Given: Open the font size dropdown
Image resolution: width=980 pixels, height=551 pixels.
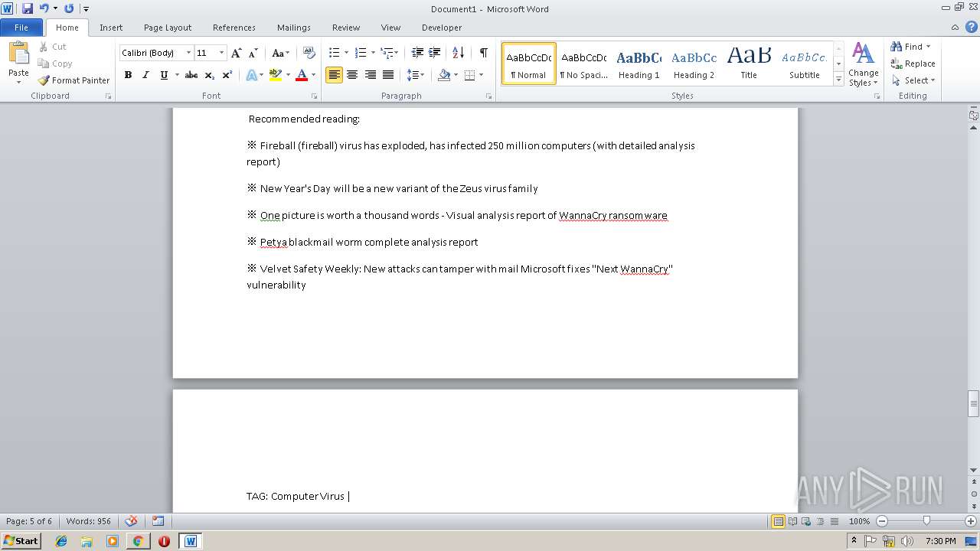Looking at the screenshot, I should point(222,53).
